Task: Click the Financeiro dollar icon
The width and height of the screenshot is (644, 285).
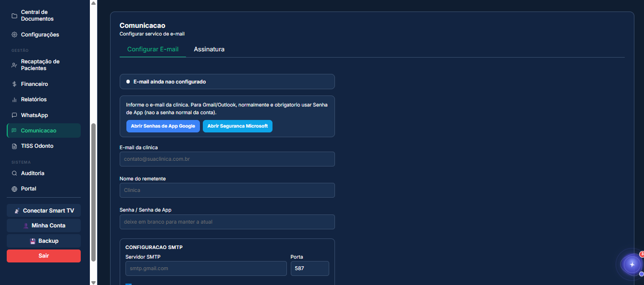Action: pos(14,84)
